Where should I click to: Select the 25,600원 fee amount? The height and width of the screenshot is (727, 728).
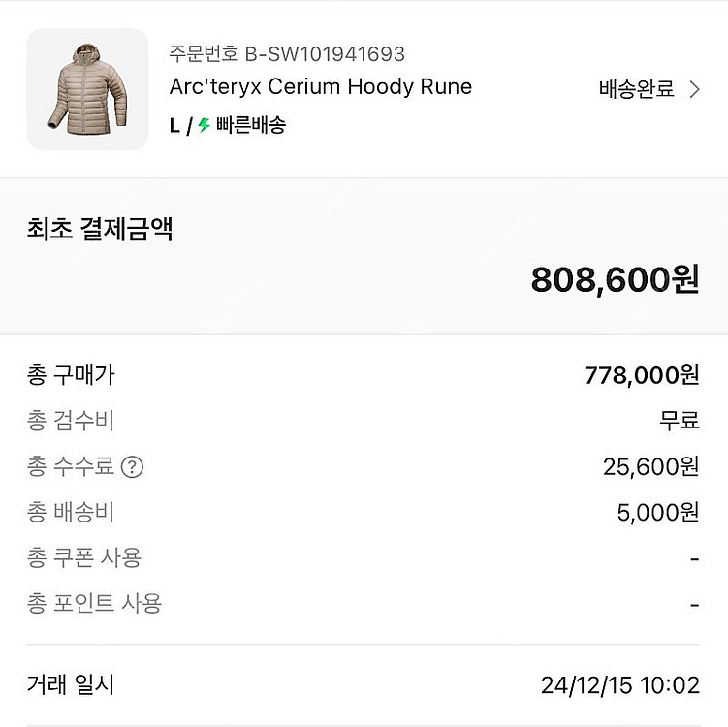point(650,467)
